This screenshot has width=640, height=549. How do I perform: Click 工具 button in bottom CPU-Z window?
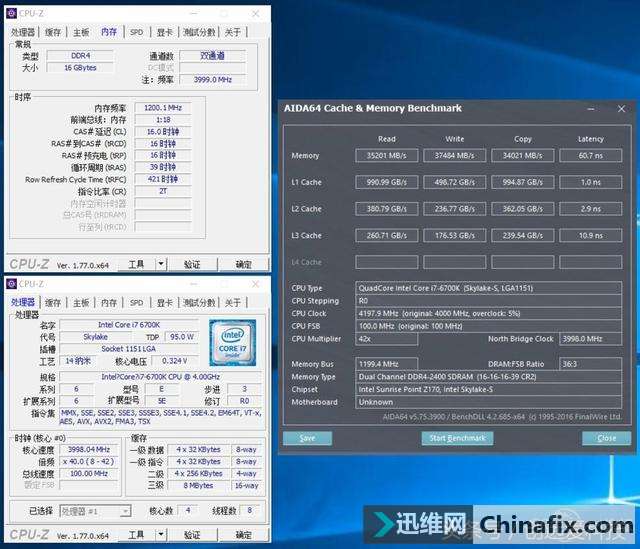coord(136,535)
